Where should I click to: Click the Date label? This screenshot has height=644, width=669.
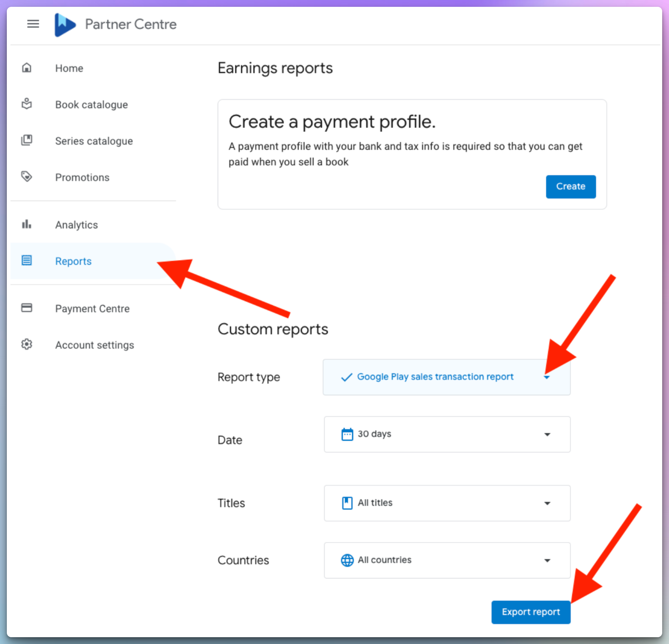coord(230,440)
